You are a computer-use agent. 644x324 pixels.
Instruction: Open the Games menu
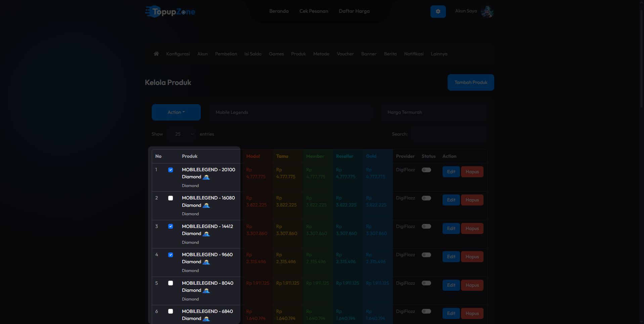[276, 54]
